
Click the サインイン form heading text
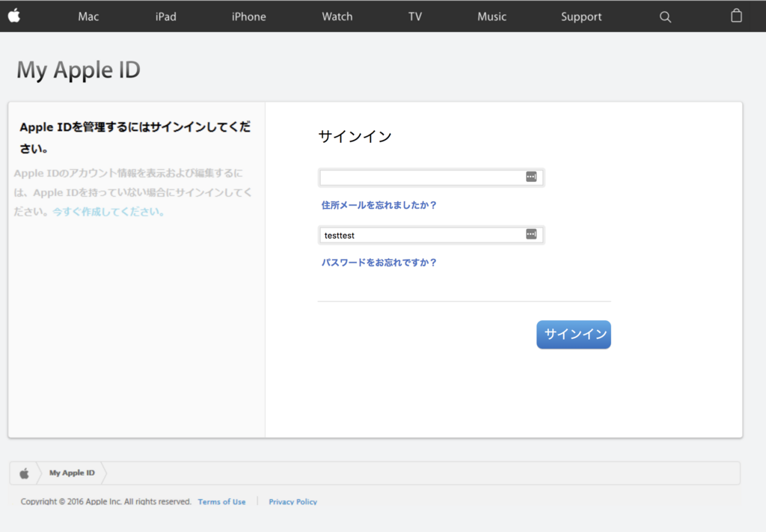point(355,136)
